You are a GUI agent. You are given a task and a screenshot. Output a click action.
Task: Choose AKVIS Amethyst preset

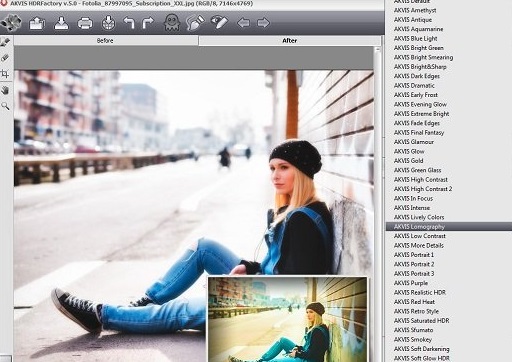415,10
